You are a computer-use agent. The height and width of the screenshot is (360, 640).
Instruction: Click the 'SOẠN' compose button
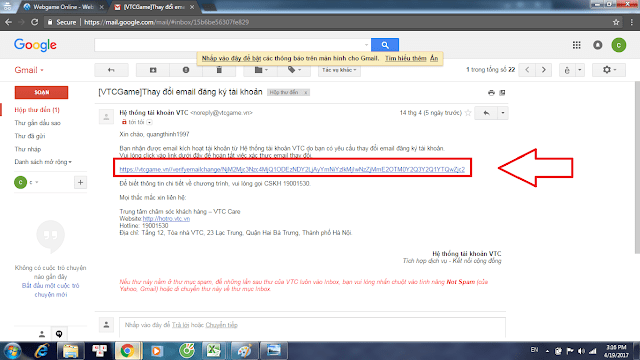[x=41, y=93]
